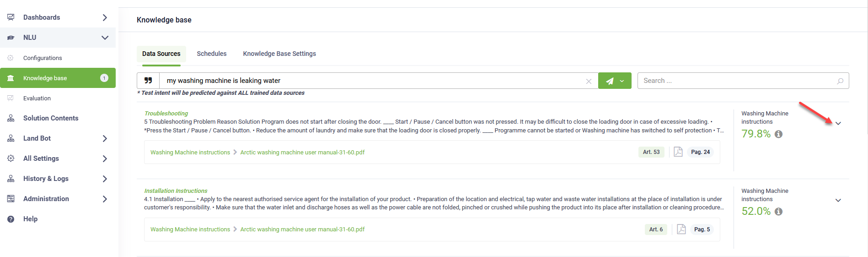Expand the Troubleshooting result chevron
Image resolution: width=868 pixels, height=257 pixels.
click(838, 123)
